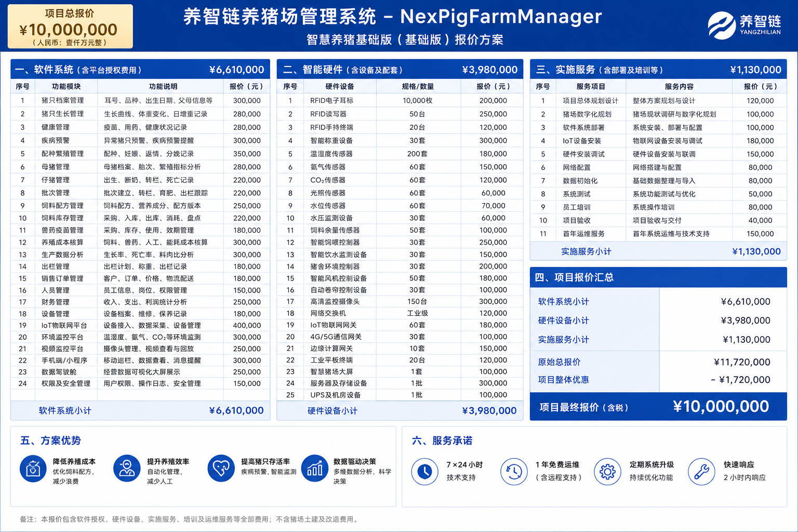Screen dimensions: 798x532
Task: Click the ¥11,720,000 original total amount
Action: click(742, 362)
